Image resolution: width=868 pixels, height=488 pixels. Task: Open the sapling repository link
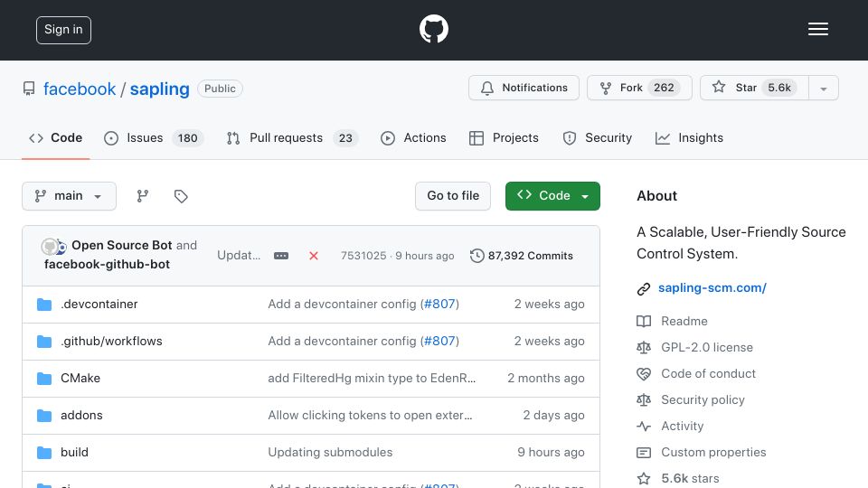[x=159, y=89]
